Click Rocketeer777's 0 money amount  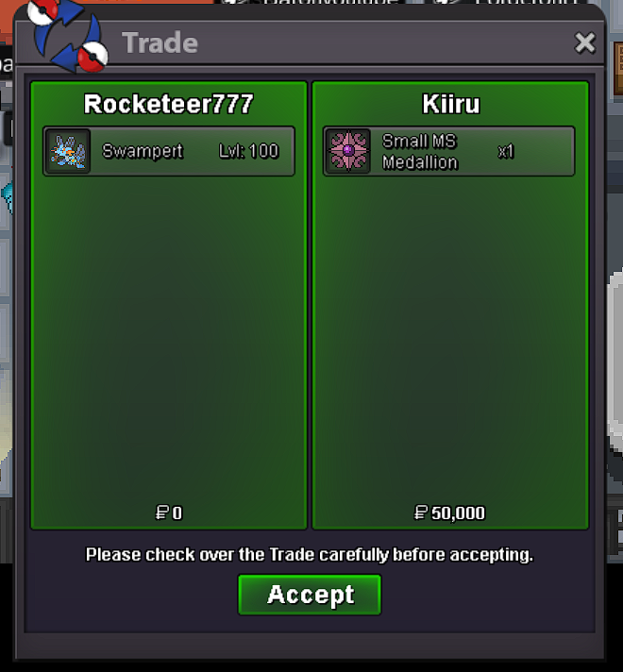click(169, 512)
